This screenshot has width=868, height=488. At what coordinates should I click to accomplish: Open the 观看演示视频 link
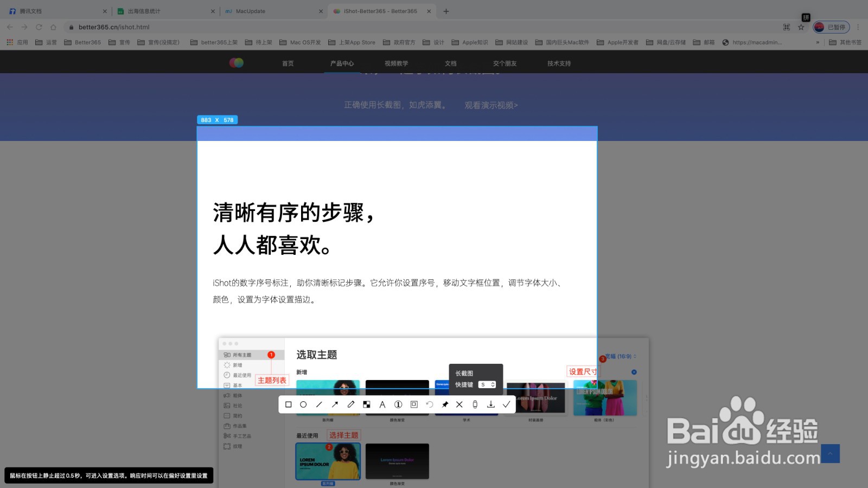point(491,105)
